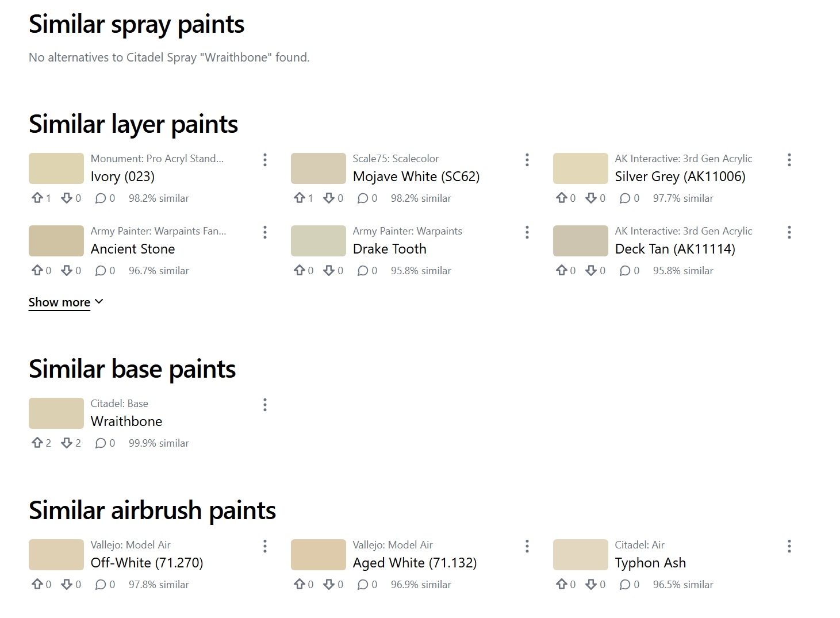Screen dimensions: 840x618
Task: Open the Aged White (71.132) paint link
Action: point(415,563)
